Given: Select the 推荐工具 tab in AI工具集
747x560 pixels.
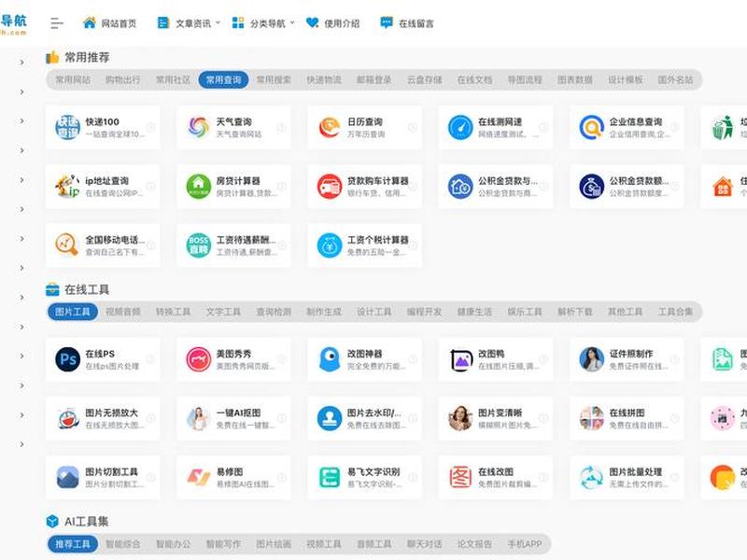Looking at the screenshot, I should point(73,544).
